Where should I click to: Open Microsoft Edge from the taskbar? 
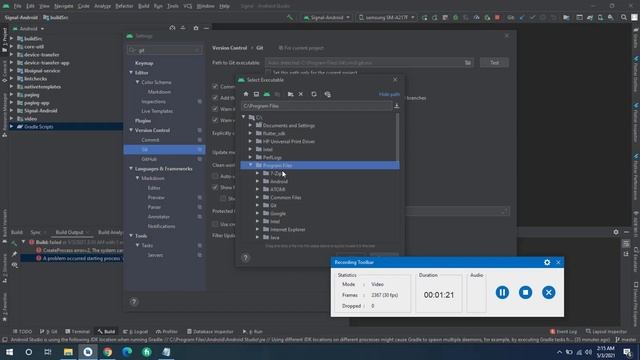click(127, 352)
